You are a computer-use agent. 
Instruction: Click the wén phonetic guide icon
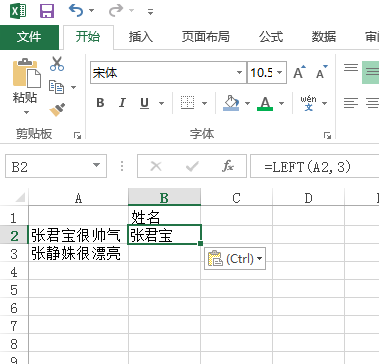pyautogui.click(x=308, y=103)
